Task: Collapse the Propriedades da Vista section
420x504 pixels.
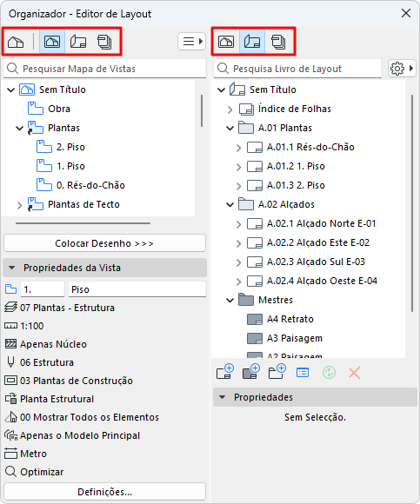Action: pos(11,268)
